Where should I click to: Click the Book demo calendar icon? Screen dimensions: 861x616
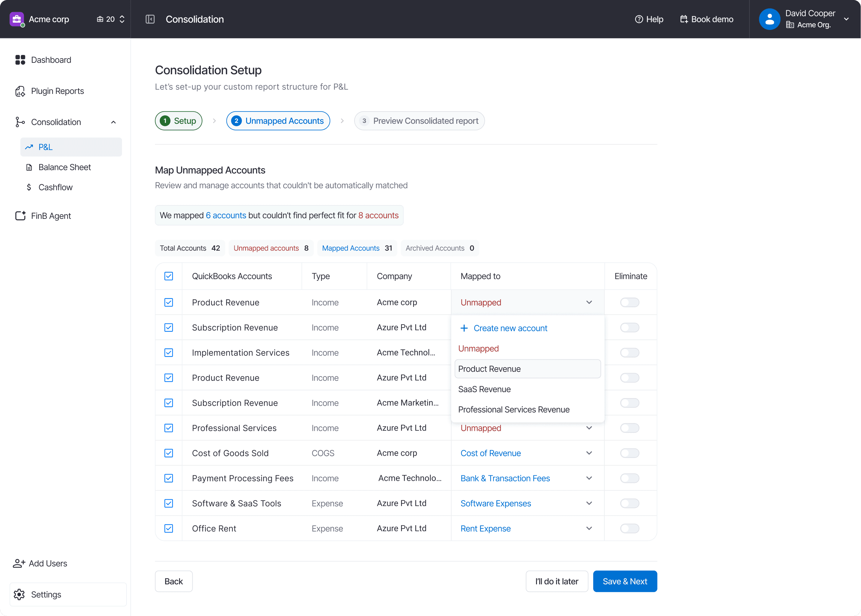[683, 19]
